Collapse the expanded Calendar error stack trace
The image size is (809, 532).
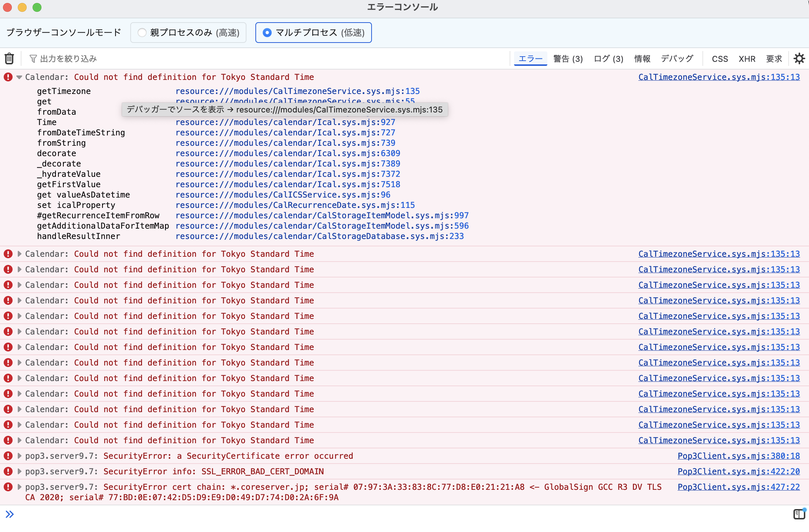click(19, 77)
